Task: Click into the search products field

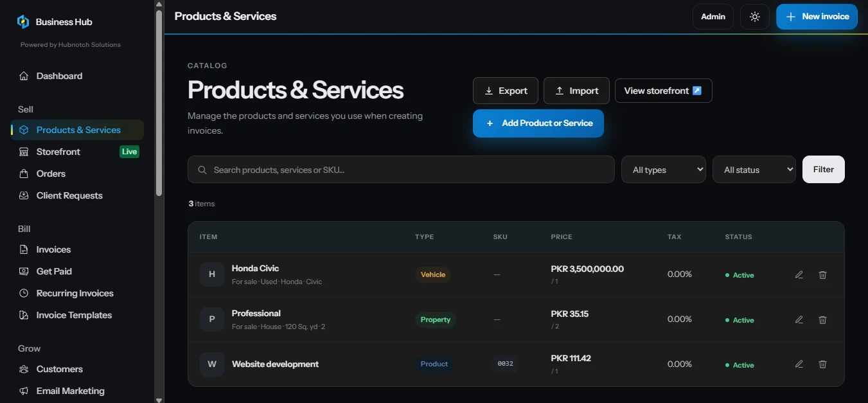Action: click(x=401, y=170)
